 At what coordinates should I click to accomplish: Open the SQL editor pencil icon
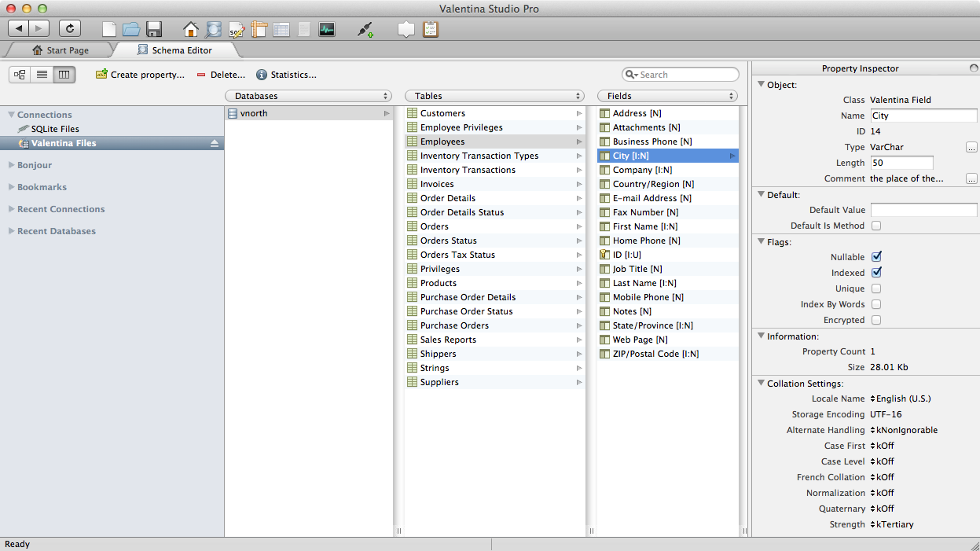tap(237, 30)
